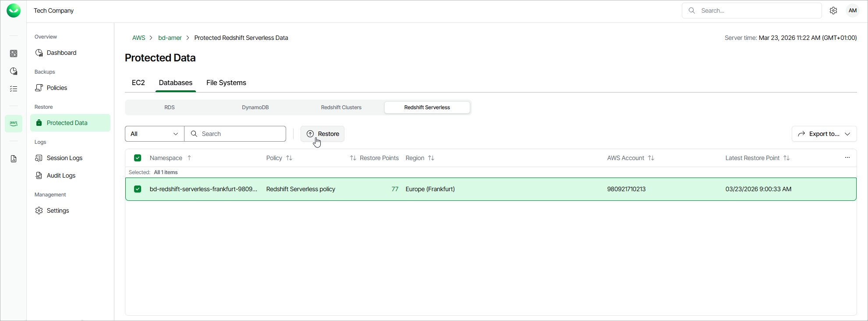Follow the bd-amer breadcrumb link

tap(170, 38)
